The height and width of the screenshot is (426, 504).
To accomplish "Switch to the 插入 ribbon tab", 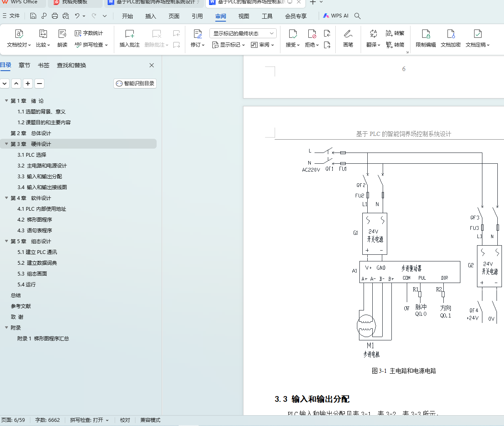I will pos(151,16).
